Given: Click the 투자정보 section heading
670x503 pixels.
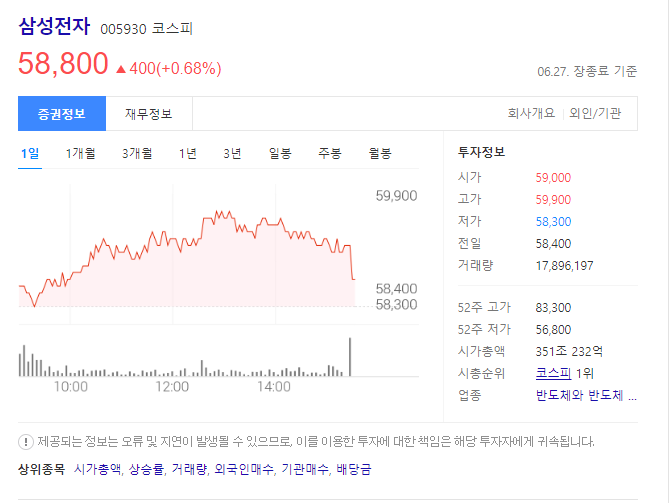Looking at the screenshot, I should pos(482,152).
